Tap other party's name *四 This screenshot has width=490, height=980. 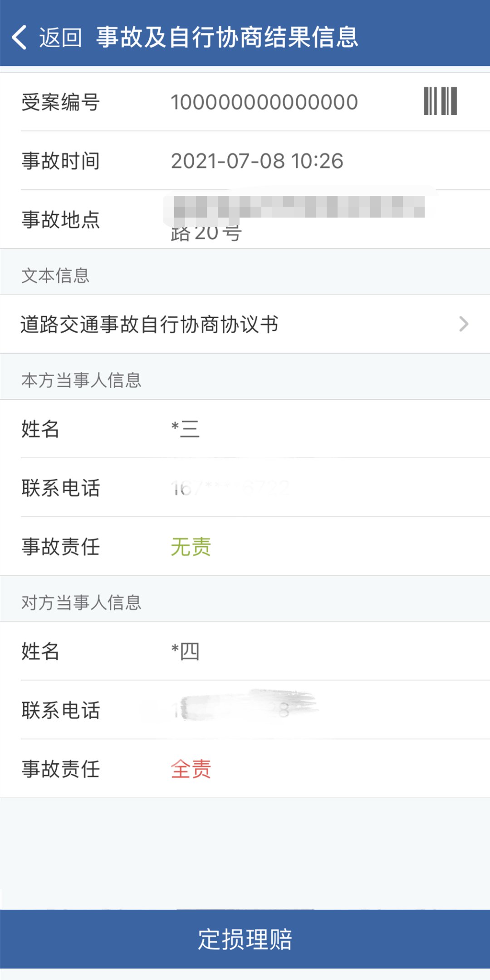[x=186, y=651]
